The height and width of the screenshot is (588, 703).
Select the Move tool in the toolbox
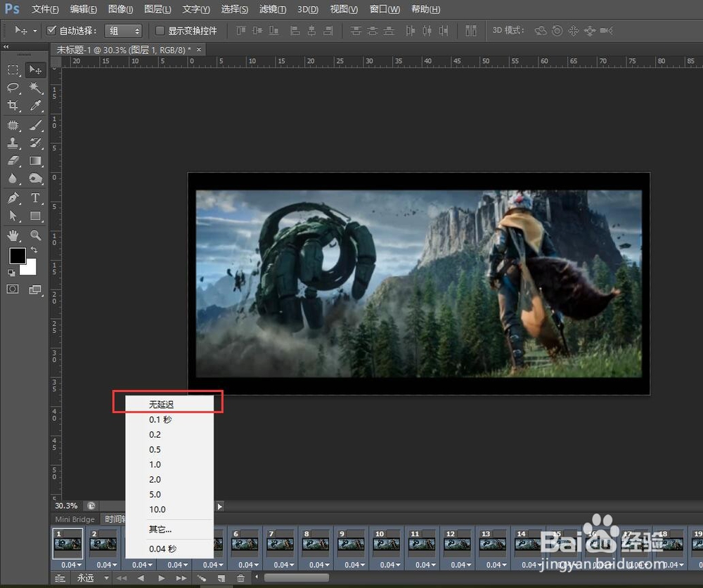point(35,70)
